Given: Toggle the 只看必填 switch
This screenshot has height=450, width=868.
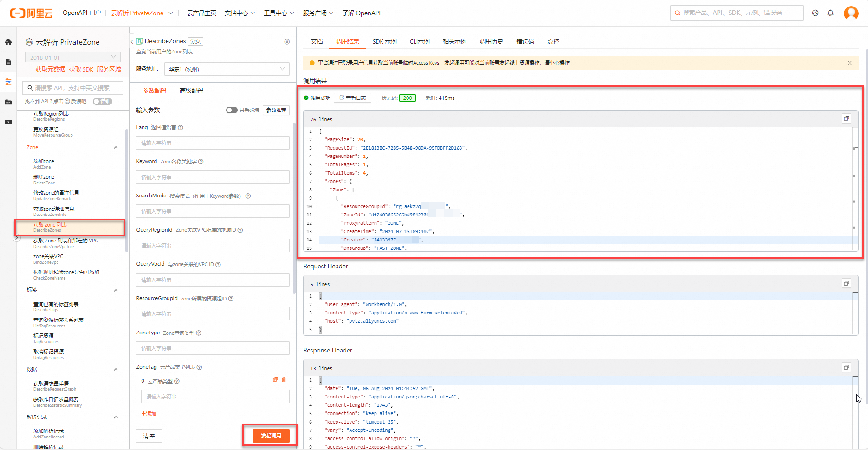Looking at the screenshot, I should coord(232,110).
